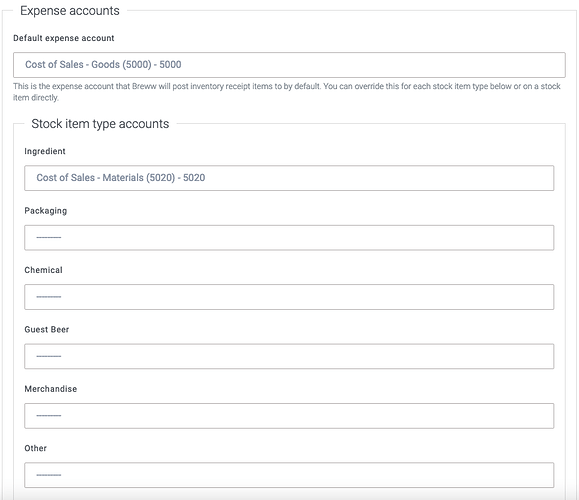Image resolution: width=579 pixels, height=500 pixels.
Task: Click the Other field label
Action: click(35, 448)
